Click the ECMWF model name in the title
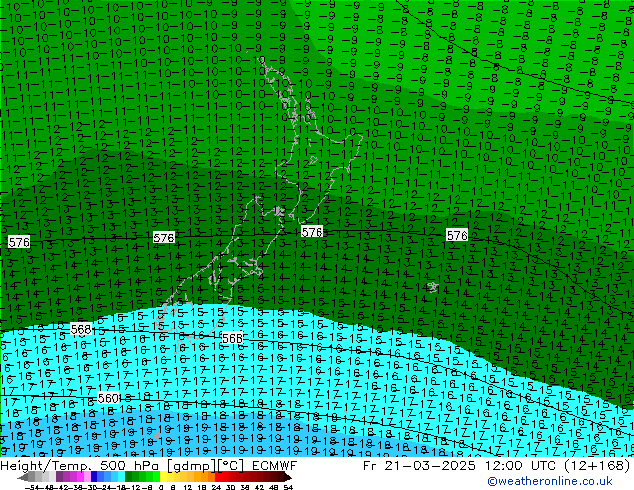Screen dimensions: 634x490 [275, 466]
